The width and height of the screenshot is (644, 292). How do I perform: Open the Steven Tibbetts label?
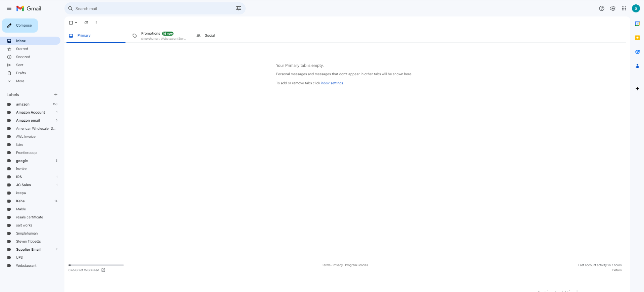tap(30, 241)
